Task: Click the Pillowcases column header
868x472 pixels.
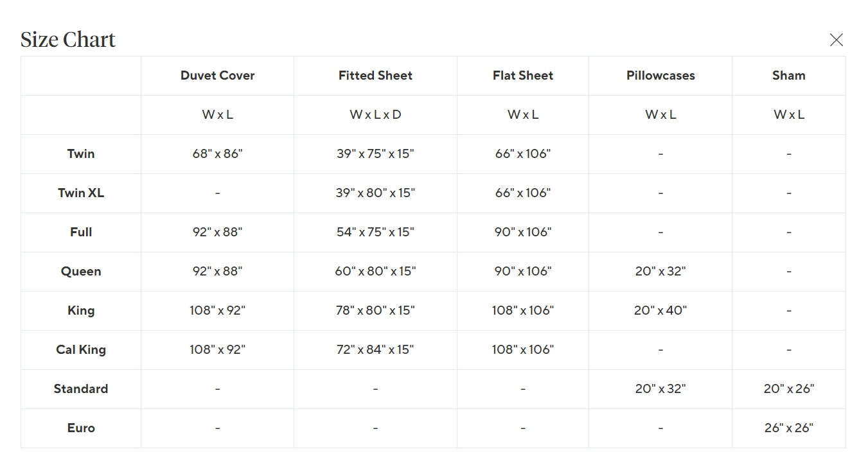Action: [660, 76]
